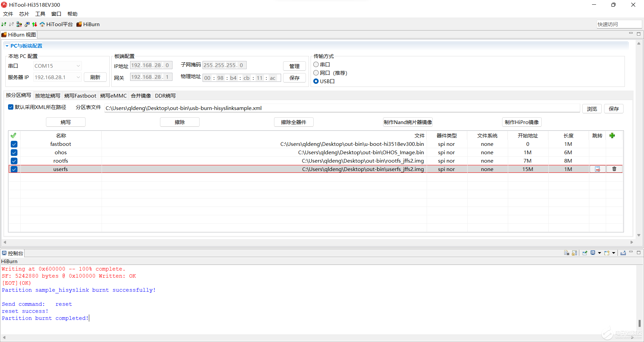
Task: Click the 擦除 erase button
Action: click(180, 122)
